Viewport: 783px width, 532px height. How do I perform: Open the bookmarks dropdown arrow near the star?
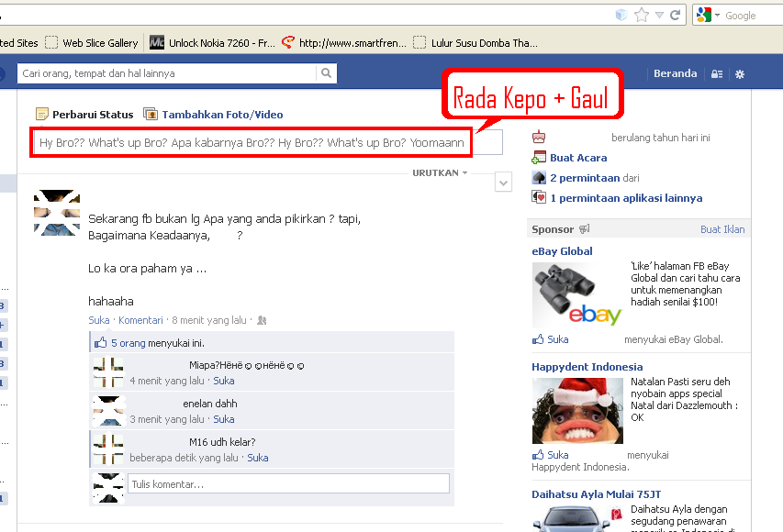(658, 15)
